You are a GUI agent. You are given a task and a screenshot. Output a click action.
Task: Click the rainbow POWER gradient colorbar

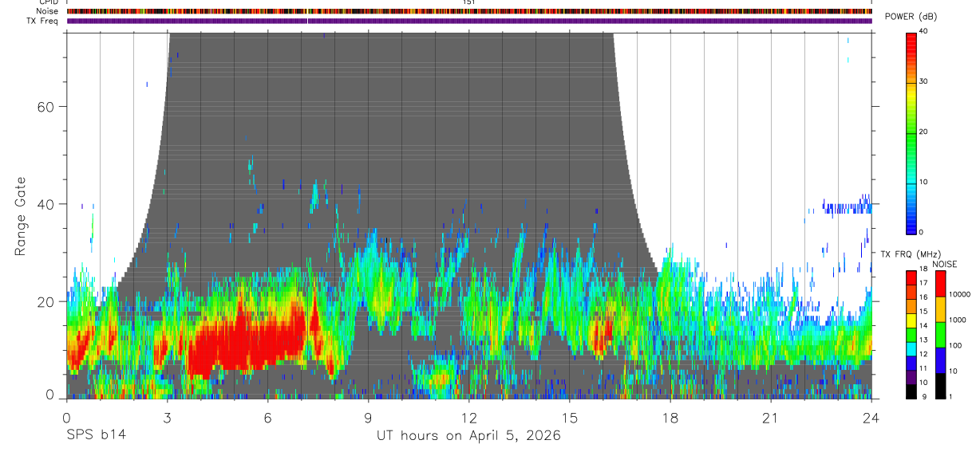click(911, 132)
